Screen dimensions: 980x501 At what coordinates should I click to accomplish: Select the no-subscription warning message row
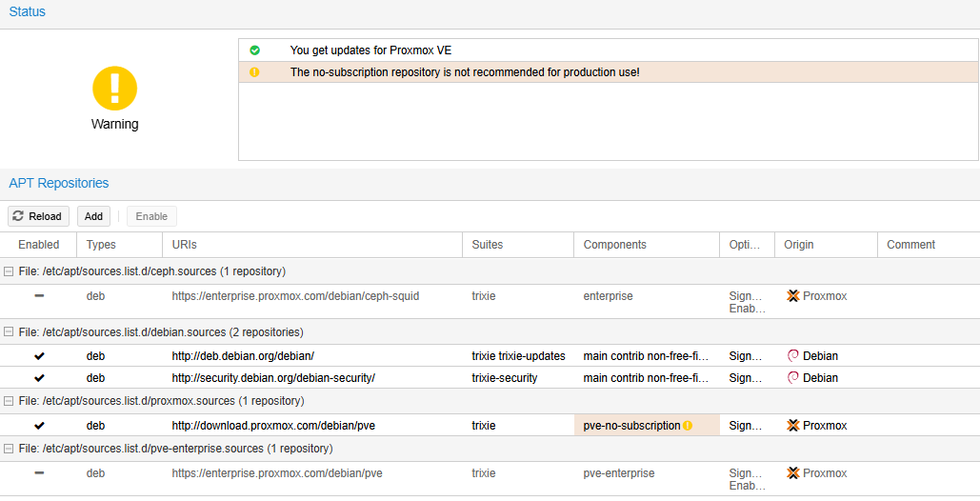click(609, 72)
